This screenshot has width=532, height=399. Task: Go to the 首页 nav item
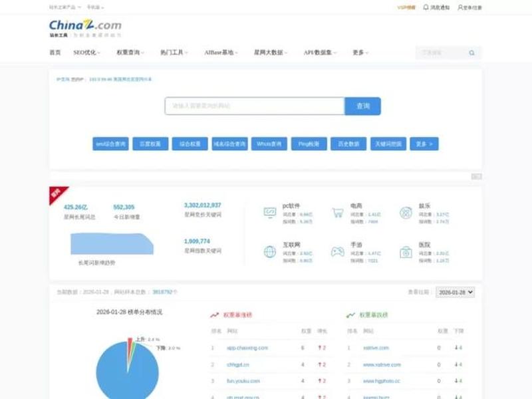(55, 53)
